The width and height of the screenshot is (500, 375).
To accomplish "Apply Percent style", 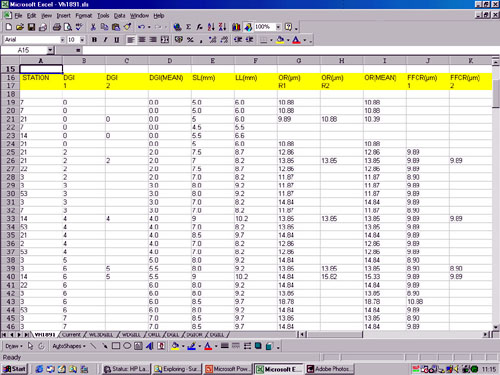I will point(190,40).
